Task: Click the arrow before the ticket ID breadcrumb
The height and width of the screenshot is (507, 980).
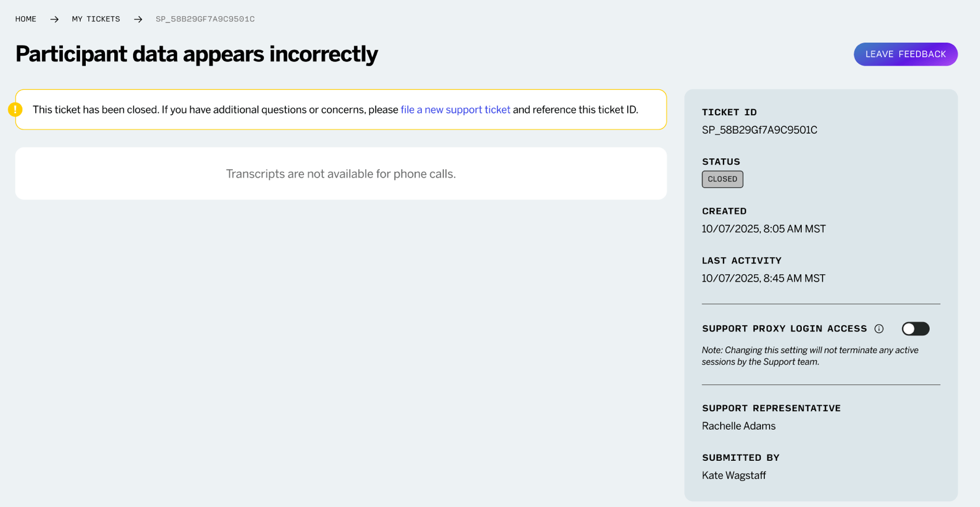Action: pos(138,18)
